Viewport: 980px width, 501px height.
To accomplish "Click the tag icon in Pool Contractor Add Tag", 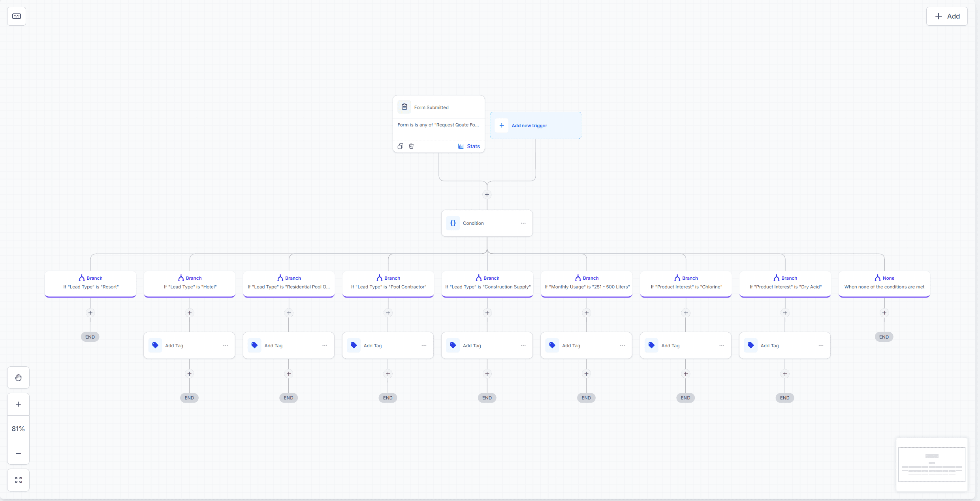I will pyautogui.click(x=354, y=345).
